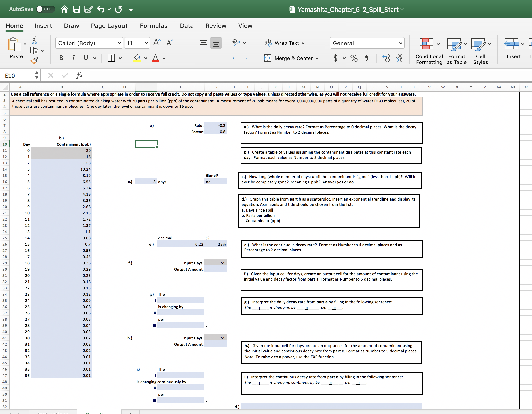The height and width of the screenshot is (414, 532).
Task: Toggle Italic formatting
Action: click(x=73, y=58)
